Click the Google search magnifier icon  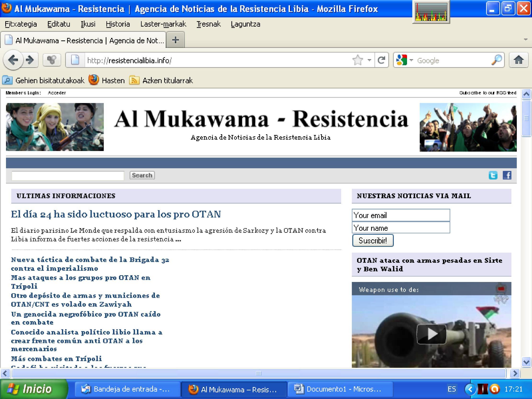(x=496, y=60)
